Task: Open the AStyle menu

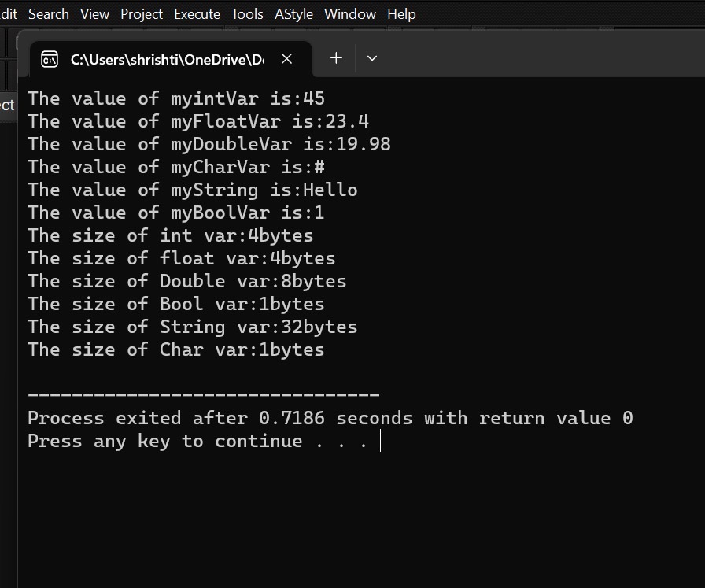Action: [293, 13]
